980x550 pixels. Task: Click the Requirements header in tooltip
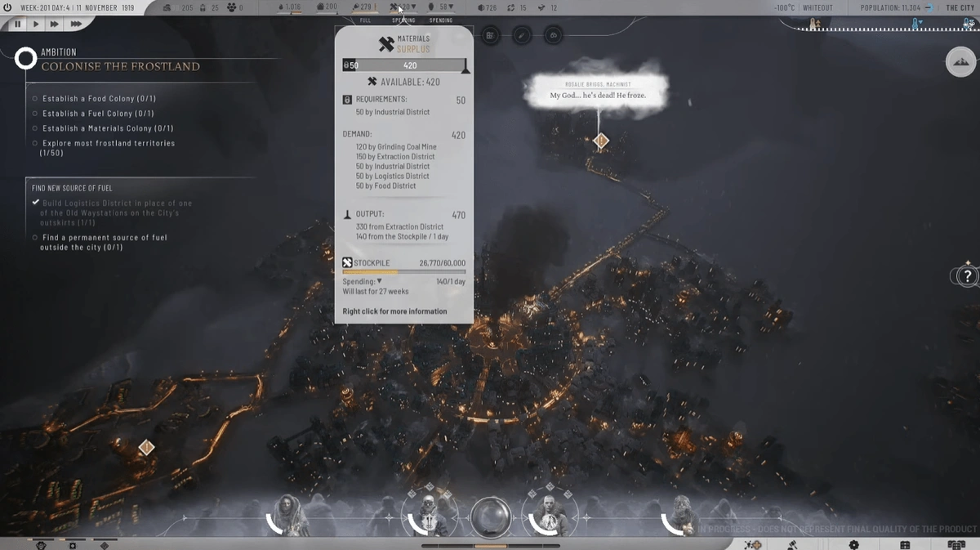point(375,100)
